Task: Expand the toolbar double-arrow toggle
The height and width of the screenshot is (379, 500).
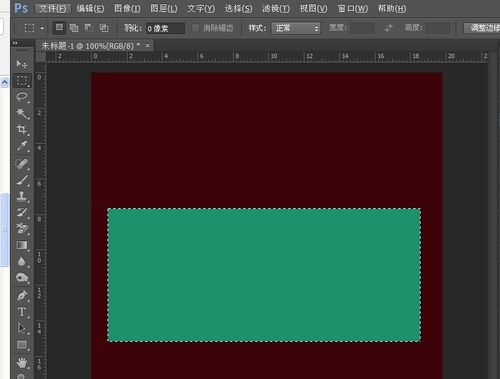Action: coord(15,43)
